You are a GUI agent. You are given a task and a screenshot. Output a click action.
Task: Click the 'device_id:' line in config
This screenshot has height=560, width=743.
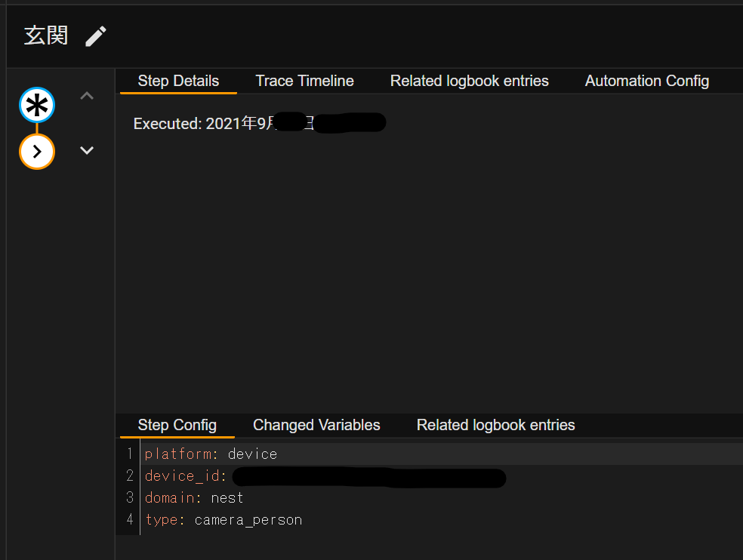pyautogui.click(x=441, y=475)
